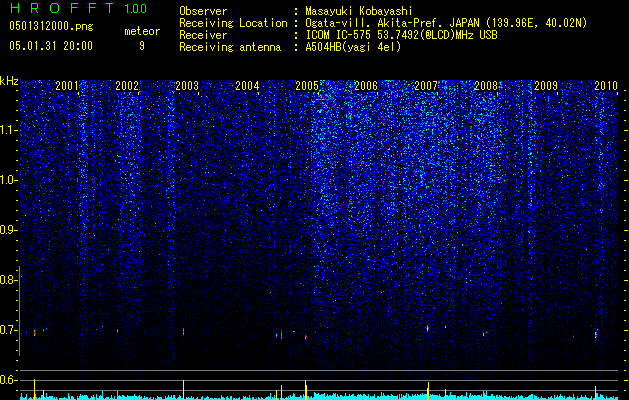Select the filename 0501312000.png
The image size is (629, 400).
coord(51,26)
